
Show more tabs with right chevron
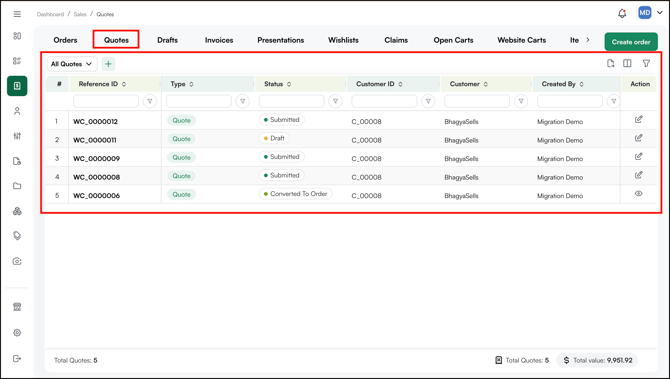pyautogui.click(x=588, y=40)
